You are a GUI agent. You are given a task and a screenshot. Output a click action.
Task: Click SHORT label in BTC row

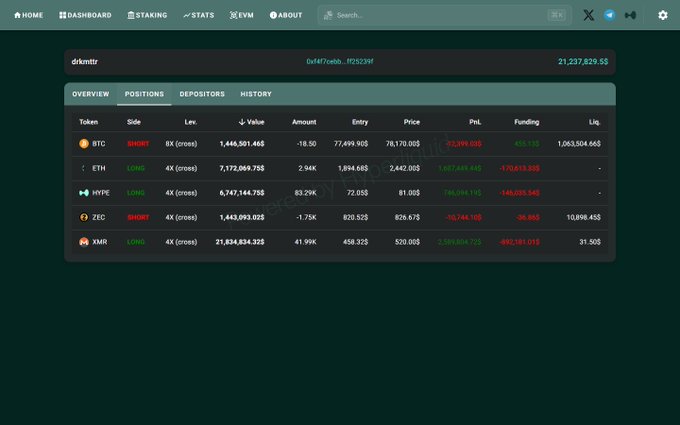tap(138, 144)
